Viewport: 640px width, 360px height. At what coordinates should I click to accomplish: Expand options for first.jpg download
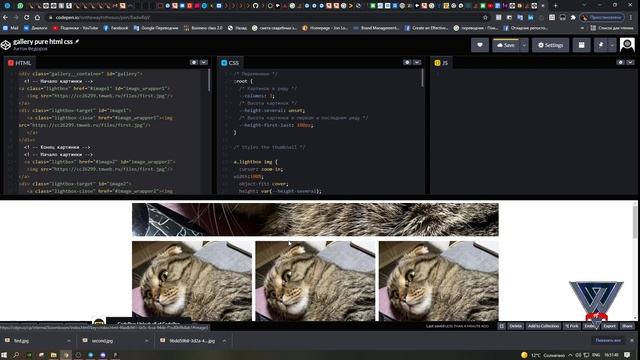pyautogui.click(x=69, y=341)
